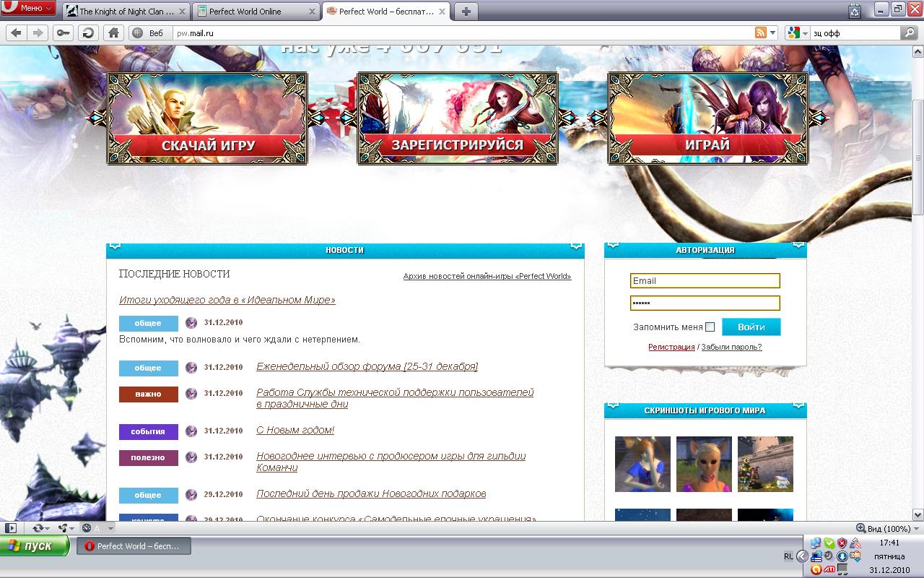The height and width of the screenshot is (578, 924).
Task: Tick the 'Запомнить меня' checkbox
Action: point(710,327)
